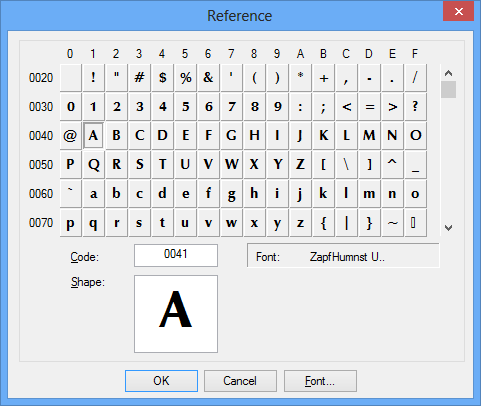Image resolution: width=481 pixels, height=406 pixels.
Task: Select the lowercase a cell
Action: click(93, 193)
